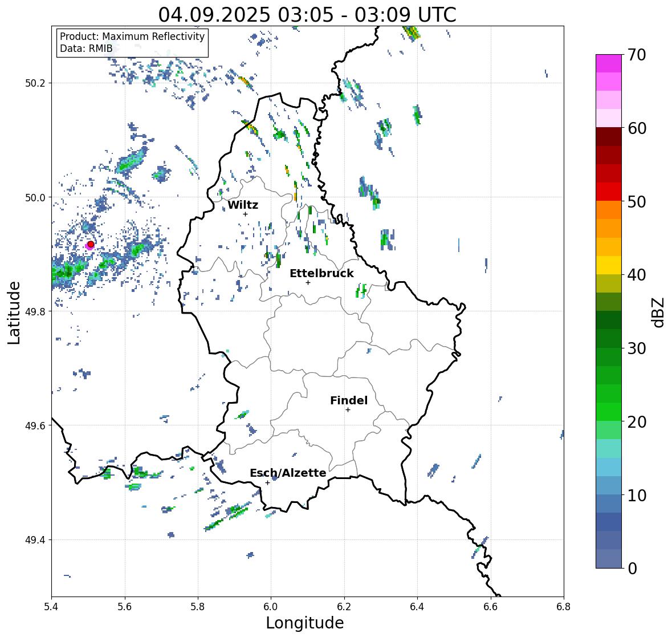Screen dimensions: 672x637
Task: Select the Ettelbruck city label
Action: 321,274
